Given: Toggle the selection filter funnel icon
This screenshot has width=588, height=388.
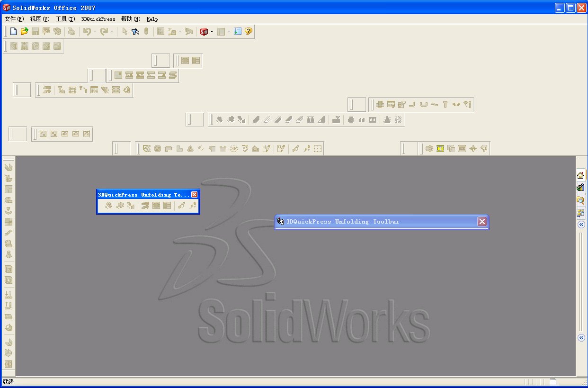Looking at the screenshot, I should coord(135,32).
